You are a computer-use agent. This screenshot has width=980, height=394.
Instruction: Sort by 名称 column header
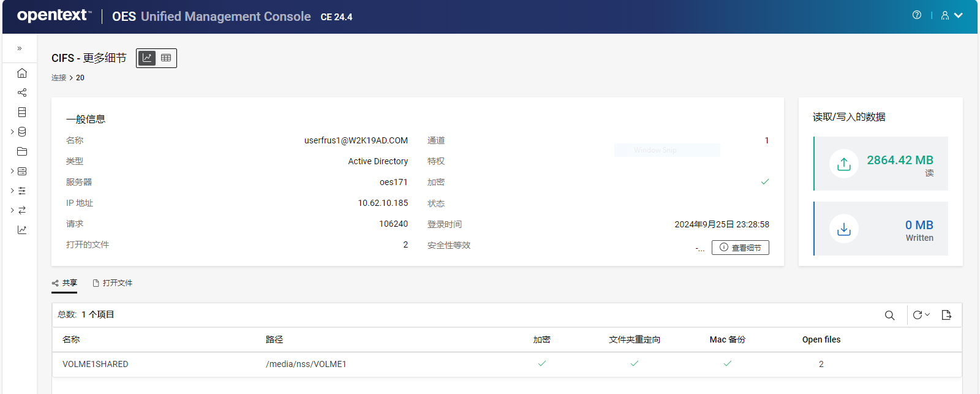(x=71, y=339)
